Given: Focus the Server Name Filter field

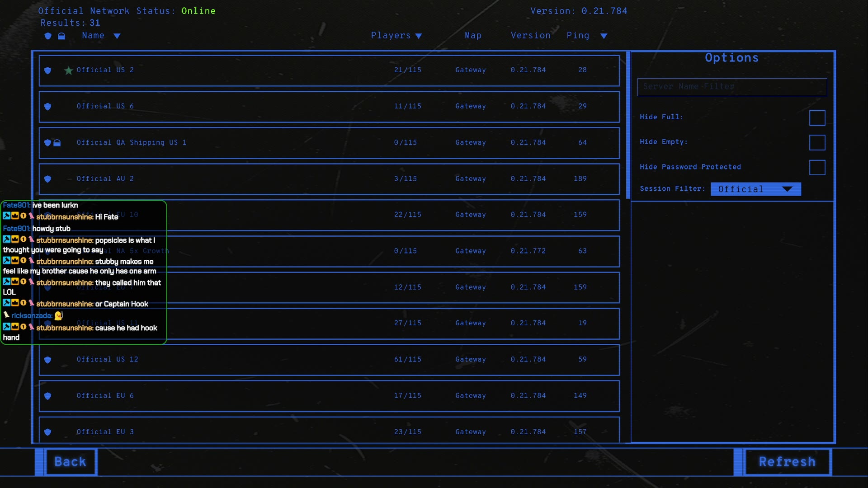Looking at the screenshot, I should [732, 87].
